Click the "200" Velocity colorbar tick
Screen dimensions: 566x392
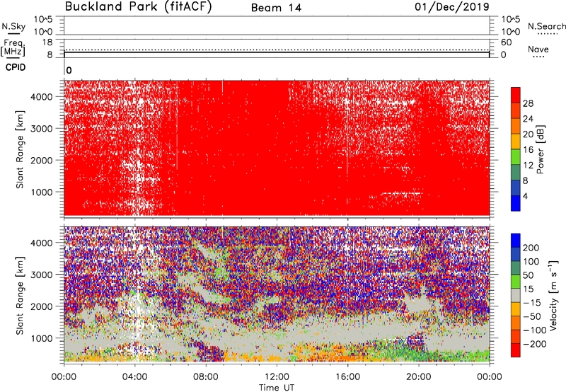531,248
